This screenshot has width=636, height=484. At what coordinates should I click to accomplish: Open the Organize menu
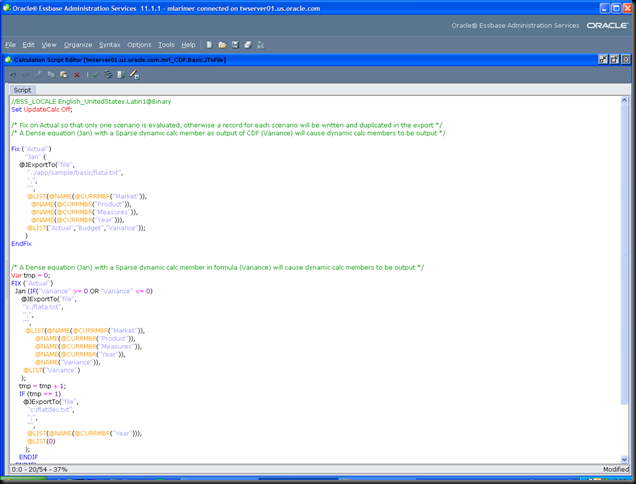click(78, 45)
